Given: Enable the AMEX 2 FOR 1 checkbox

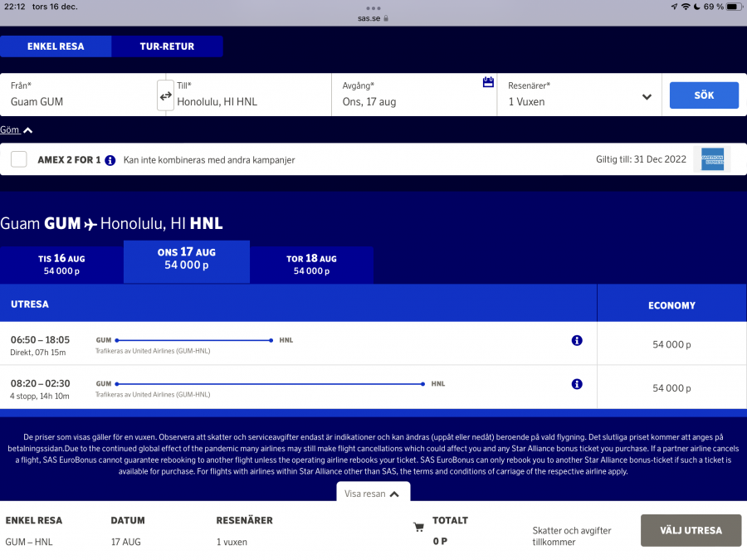Looking at the screenshot, I should coord(19,159).
